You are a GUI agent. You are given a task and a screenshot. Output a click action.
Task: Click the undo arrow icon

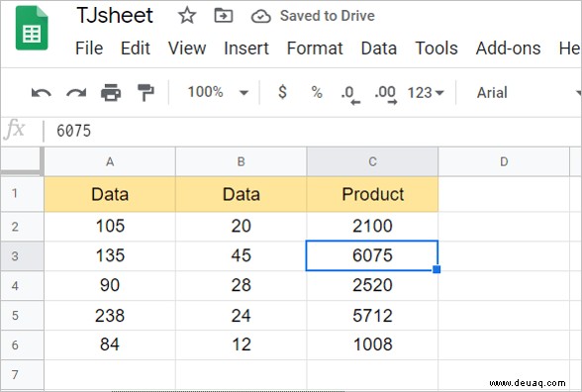point(42,92)
